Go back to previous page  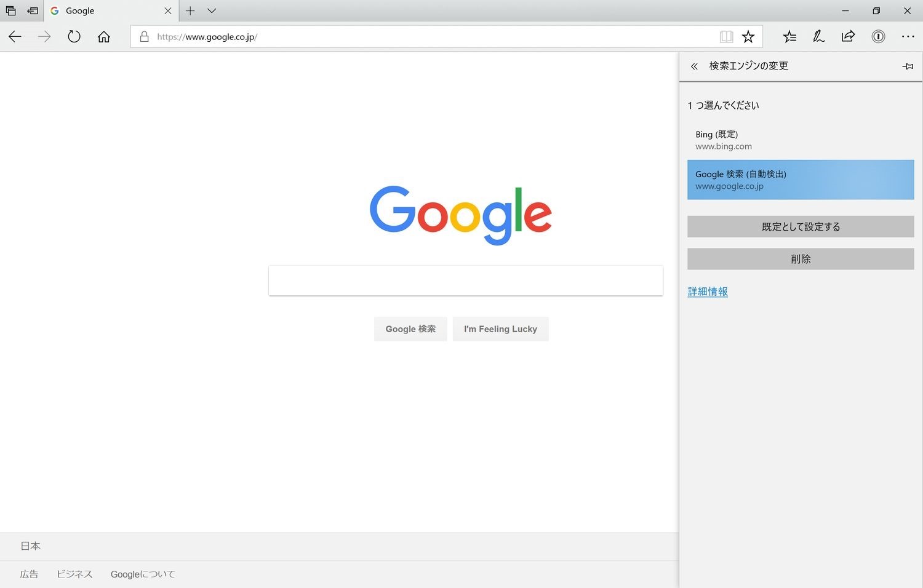coord(15,37)
